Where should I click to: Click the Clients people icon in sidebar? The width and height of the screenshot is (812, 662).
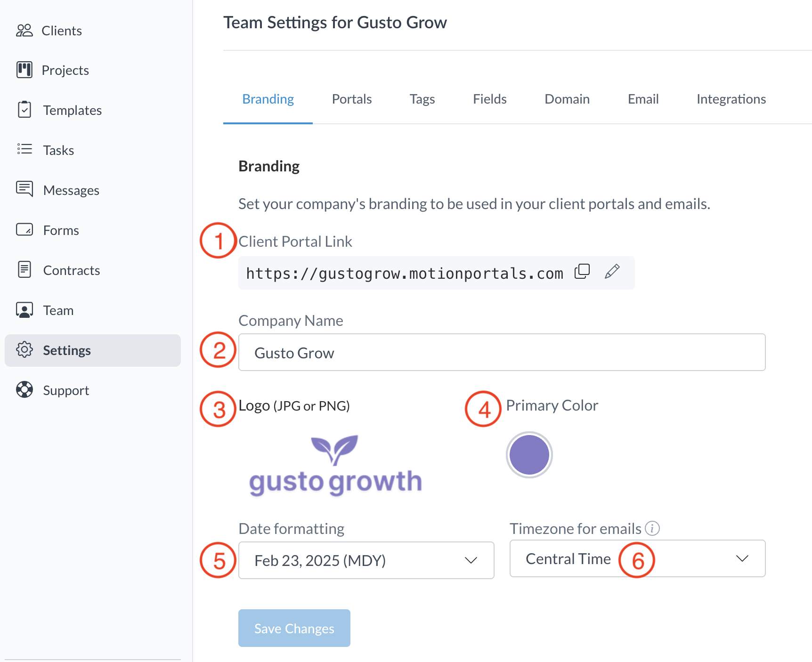[x=24, y=31]
